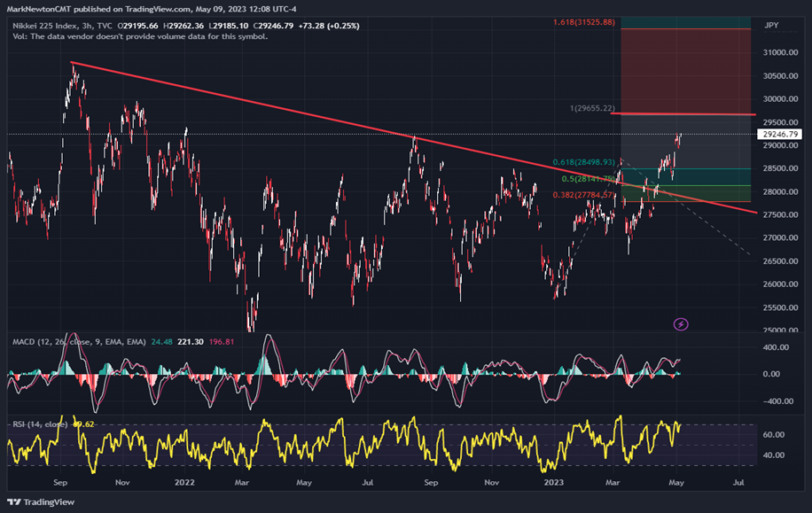
Task: Click the white 29246.79 current price tag
Action: [782, 134]
